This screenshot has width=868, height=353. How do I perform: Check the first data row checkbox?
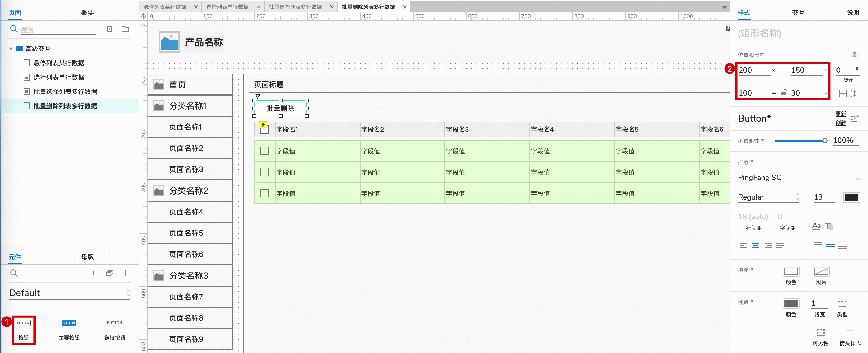pyautogui.click(x=265, y=150)
